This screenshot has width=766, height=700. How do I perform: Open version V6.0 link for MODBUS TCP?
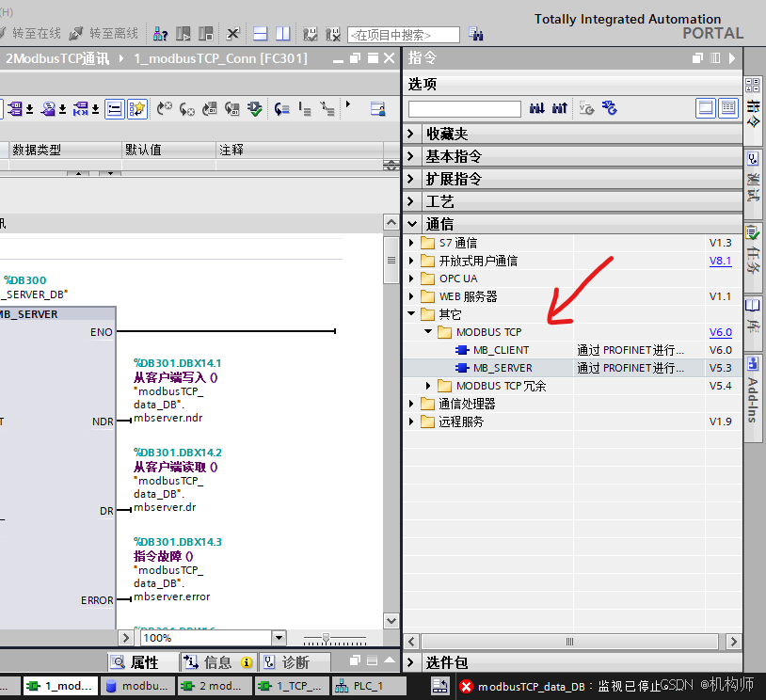(721, 332)
